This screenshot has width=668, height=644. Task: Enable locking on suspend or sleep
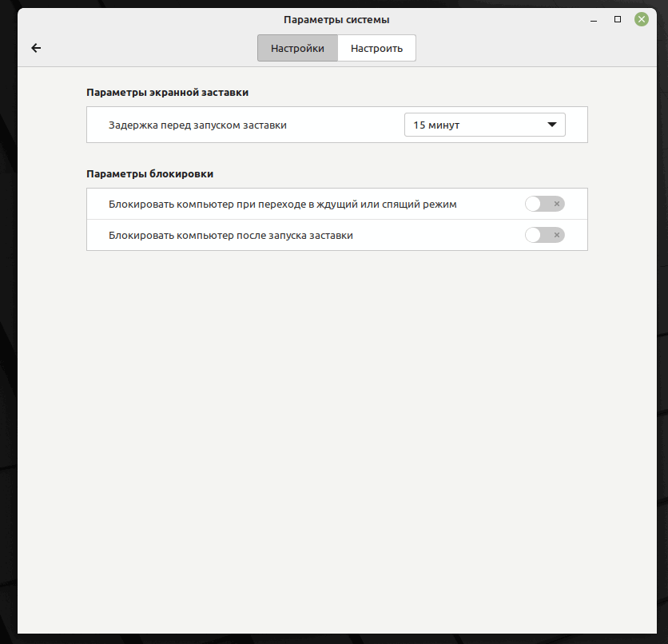(x=544, y=204)
